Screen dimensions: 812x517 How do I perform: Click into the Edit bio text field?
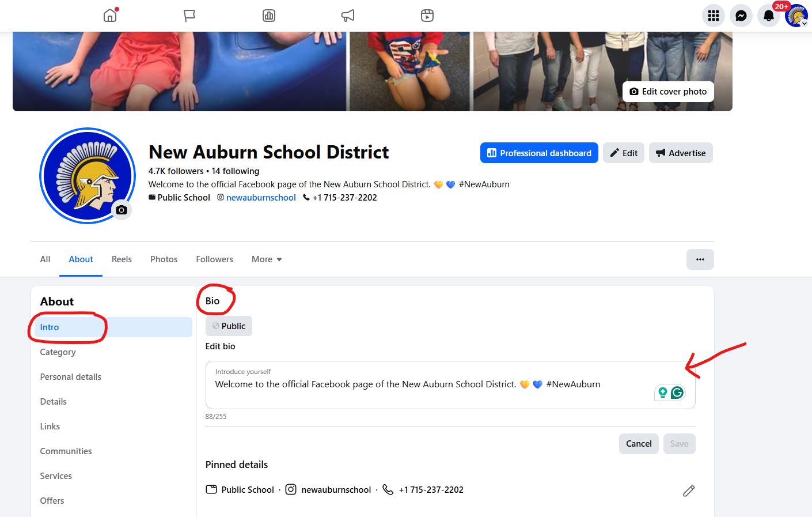coord(450,385)
